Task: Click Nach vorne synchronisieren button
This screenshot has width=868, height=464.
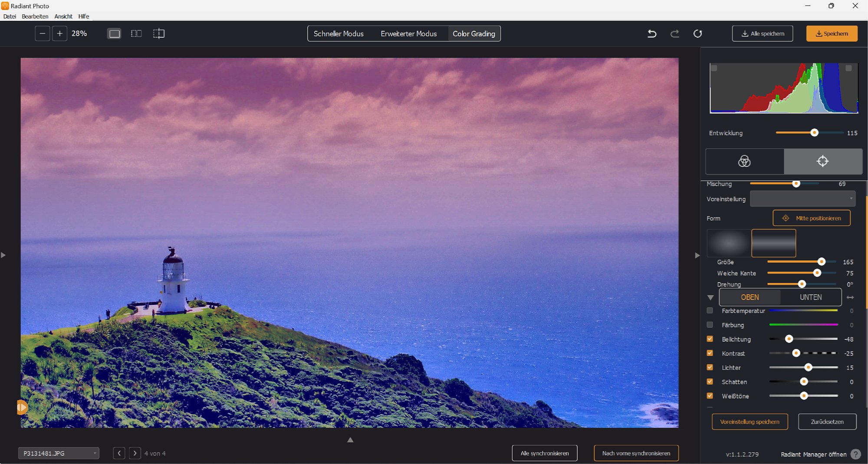Action: click(x=636, y=453)
